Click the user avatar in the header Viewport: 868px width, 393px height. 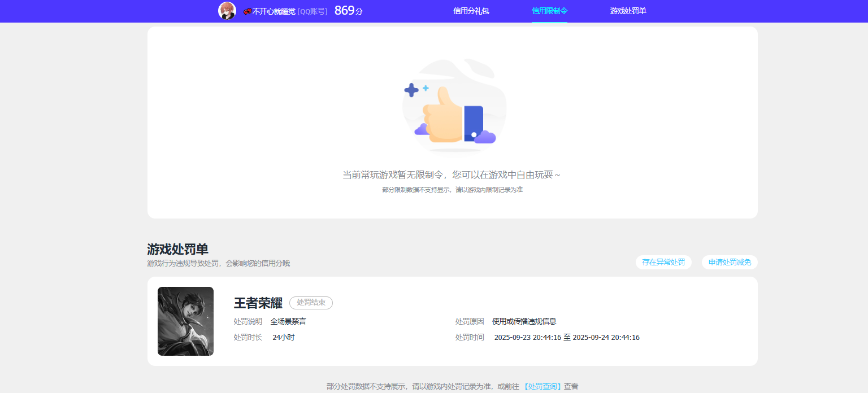tap(227, 11)
